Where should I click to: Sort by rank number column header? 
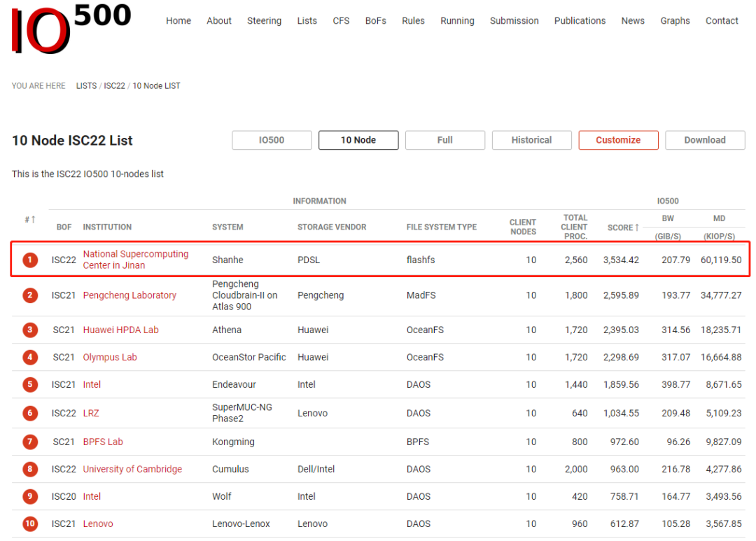[x=30, y=220]
